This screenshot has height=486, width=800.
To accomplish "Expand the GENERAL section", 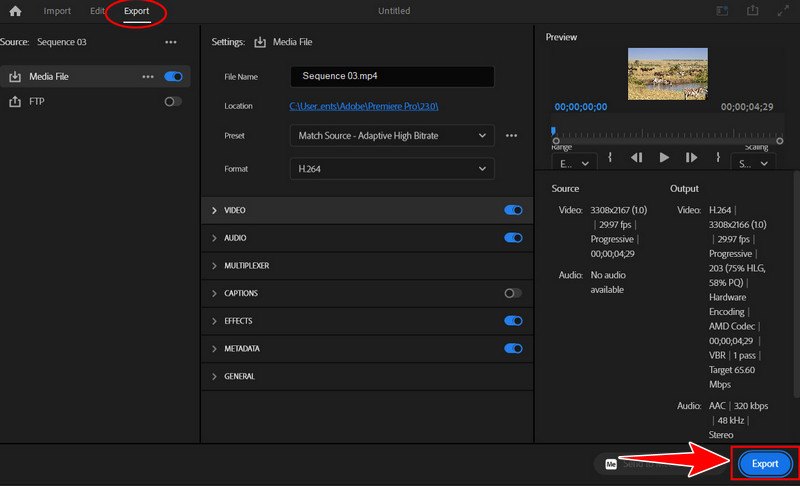I will pos(214,376).
